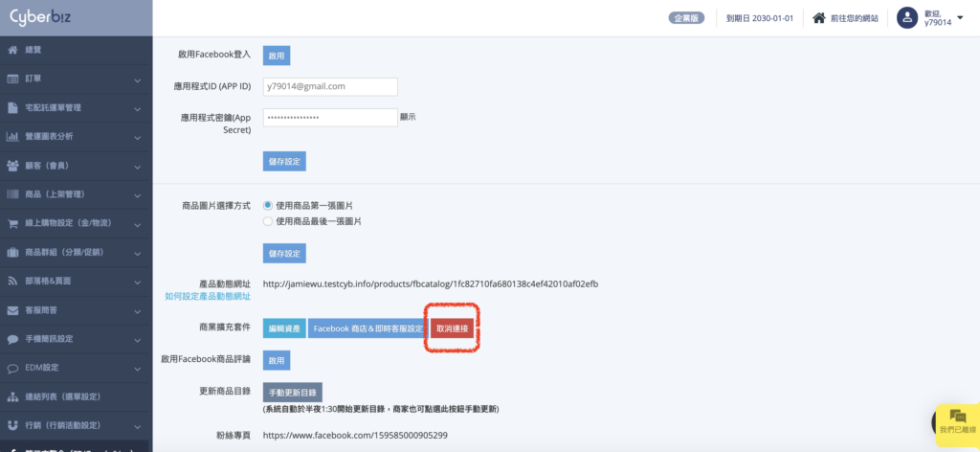The width and height of the screenshot is (980, 452).
Task: Click 到期日 2030-01-01 text
Action: [x=759, y=18]
